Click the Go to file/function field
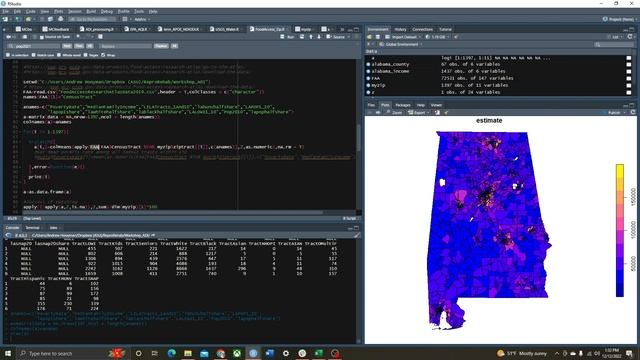 [x=92, y=19]
